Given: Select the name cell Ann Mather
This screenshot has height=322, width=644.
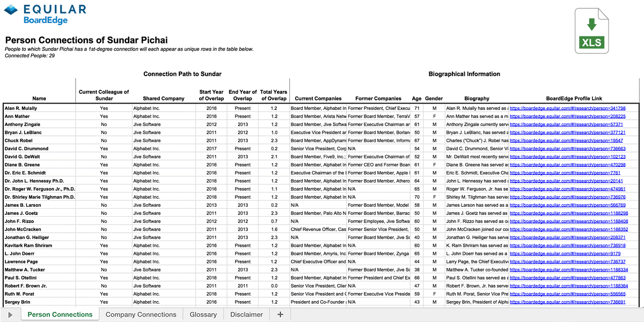Looking at the screenshot, I should (x=39, y=116).
